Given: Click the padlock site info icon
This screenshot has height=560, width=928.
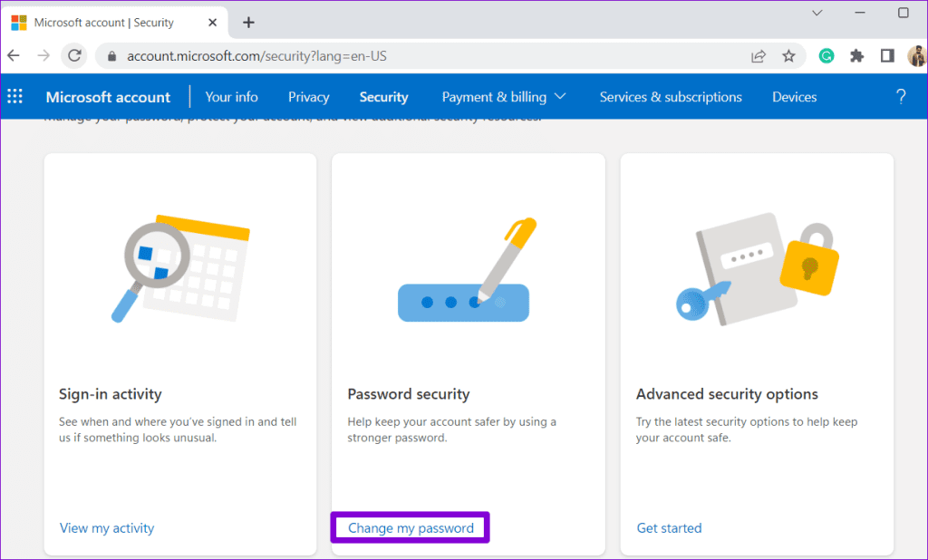Looking at the screenshot, I should [111, 56].
